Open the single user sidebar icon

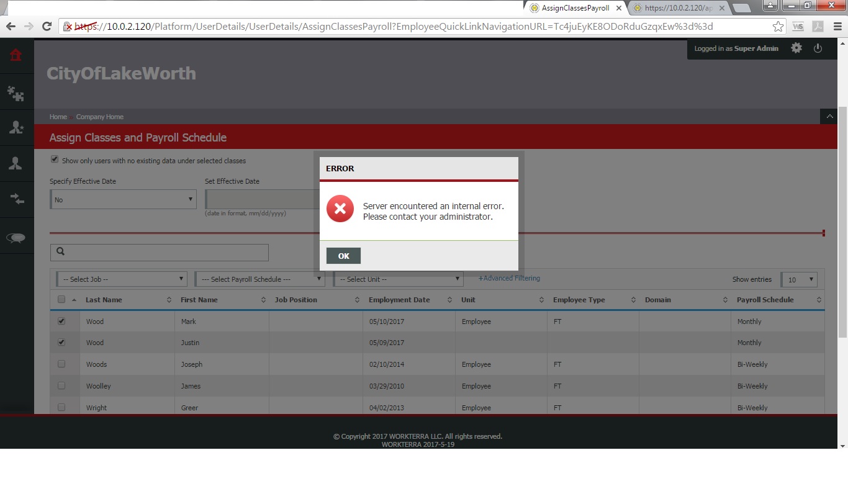[x=16, y=163]
